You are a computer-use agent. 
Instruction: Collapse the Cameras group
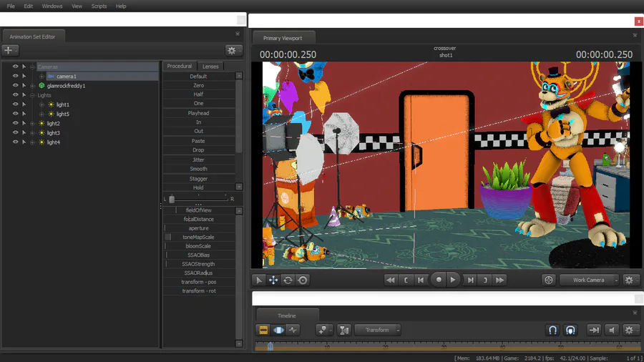pyautogui.click(x=32, y=67)
